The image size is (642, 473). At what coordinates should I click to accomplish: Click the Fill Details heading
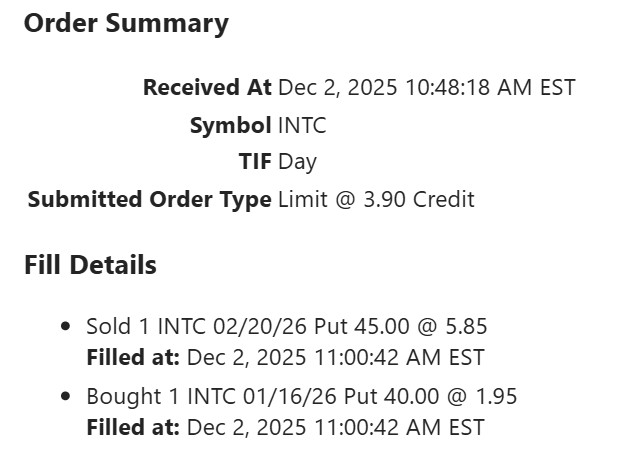tap(90, 266)
